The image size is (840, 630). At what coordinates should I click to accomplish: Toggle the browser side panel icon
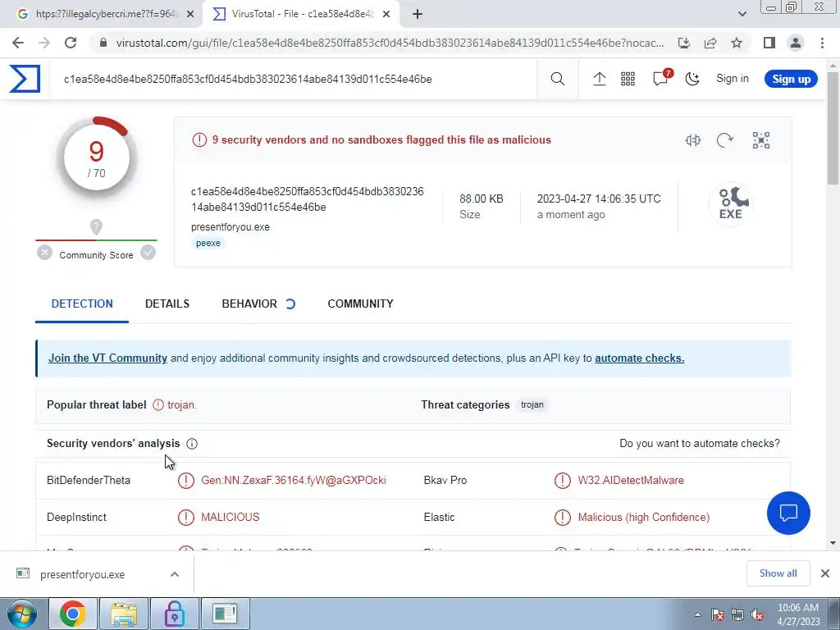[769, 43]
